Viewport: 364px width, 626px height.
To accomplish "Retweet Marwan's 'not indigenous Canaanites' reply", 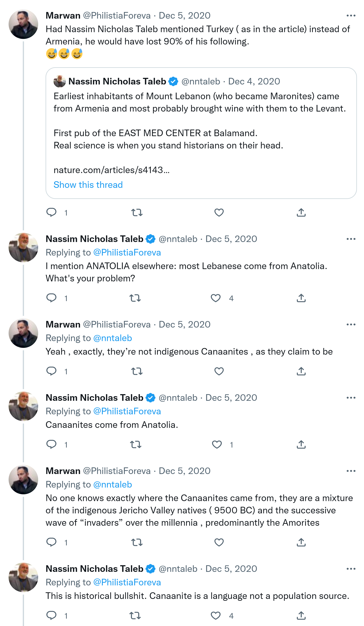I will click(x=137, y=371).
